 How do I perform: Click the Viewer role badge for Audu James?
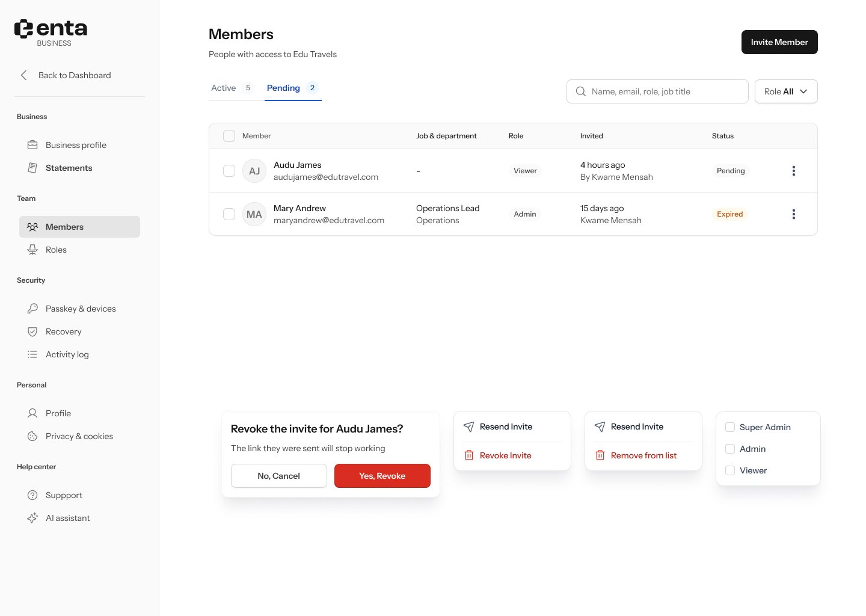(525, 171)
